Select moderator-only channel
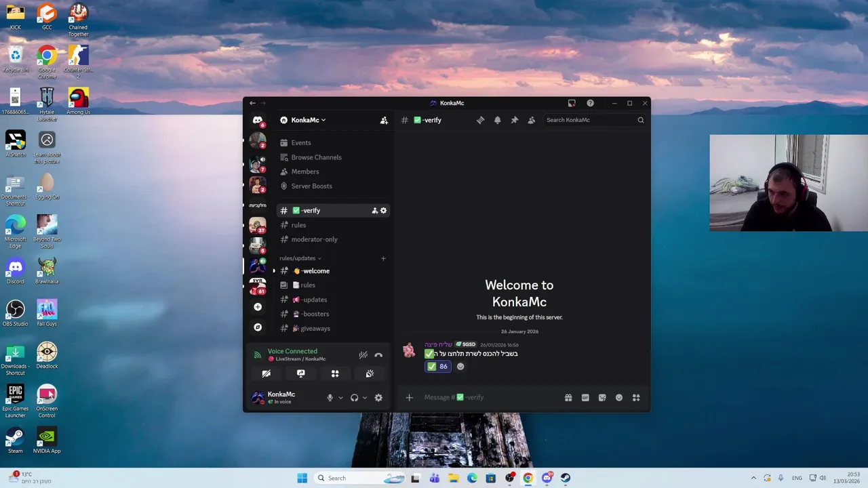868x488 pixels. click(332, 239)
